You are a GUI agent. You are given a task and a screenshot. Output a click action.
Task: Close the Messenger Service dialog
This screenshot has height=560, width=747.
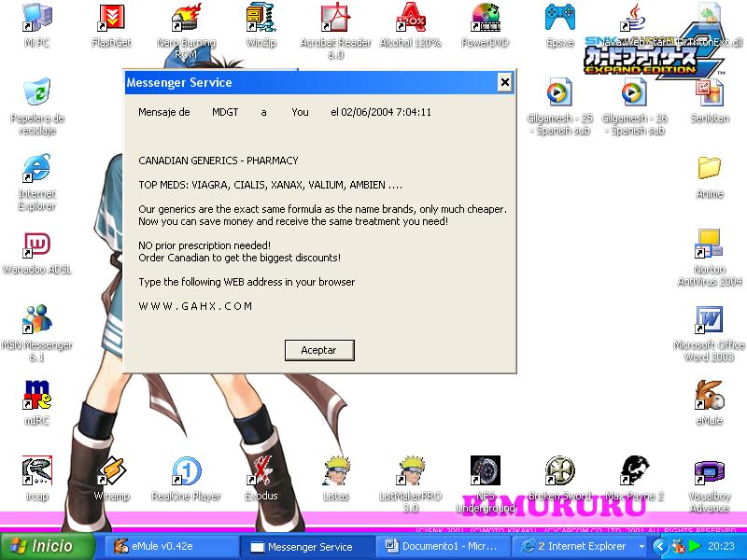505,82
